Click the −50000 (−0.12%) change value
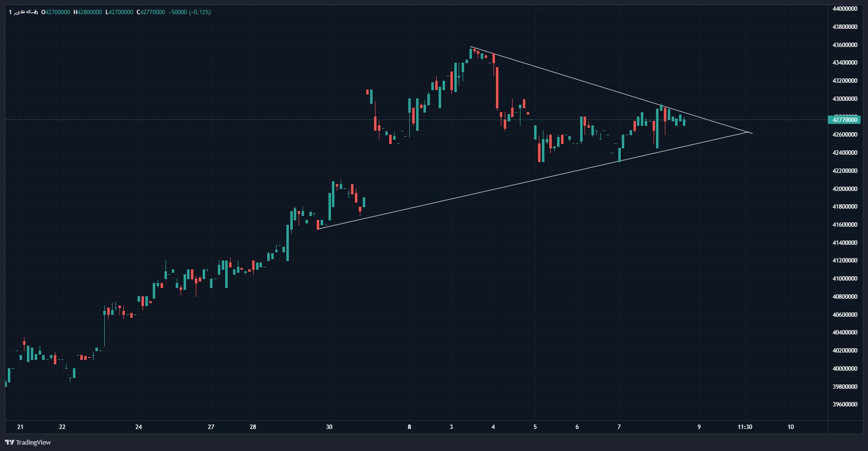Viewport: 868px width, 451px height. coord(189,12)
